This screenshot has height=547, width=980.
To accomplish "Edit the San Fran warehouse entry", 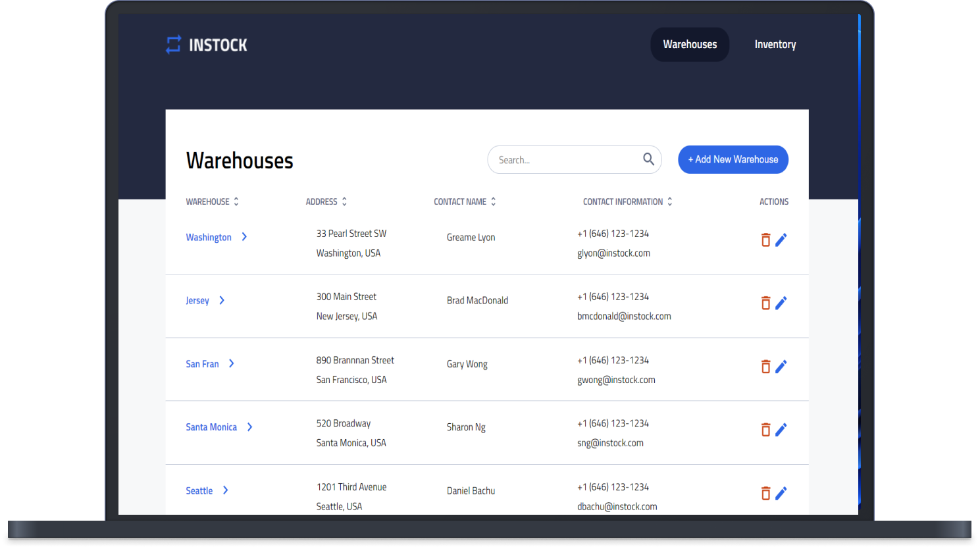I will pos(781,367).
